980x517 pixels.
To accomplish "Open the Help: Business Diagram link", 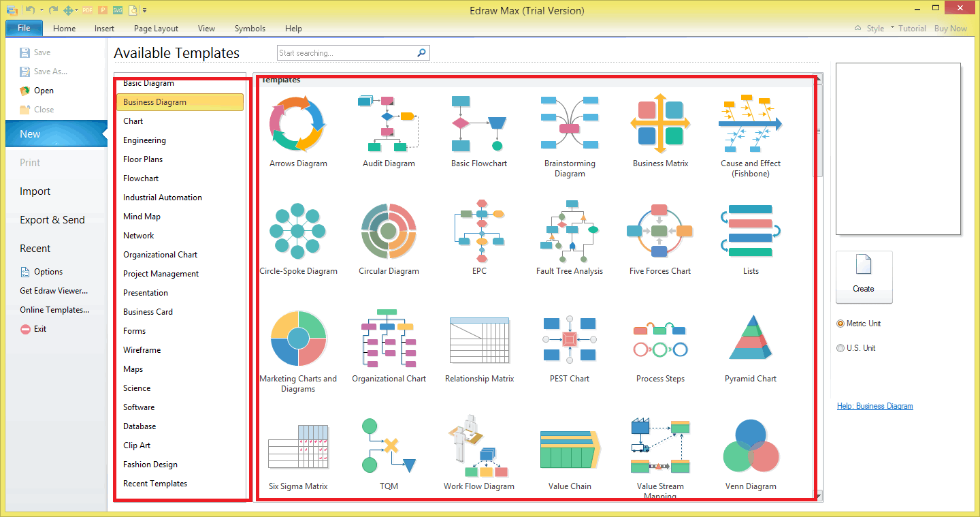I will click(875, 406).
